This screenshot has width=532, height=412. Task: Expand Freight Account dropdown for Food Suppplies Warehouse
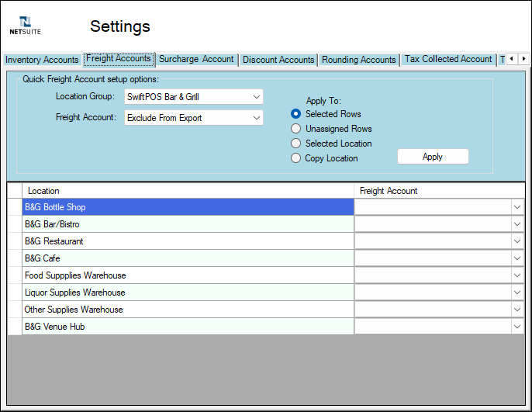click(517, 275)
